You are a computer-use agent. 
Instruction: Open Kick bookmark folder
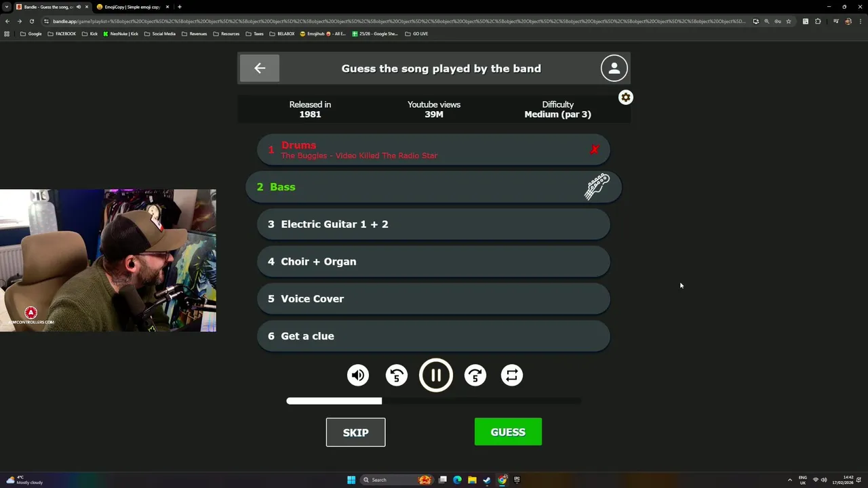[90, 34]
